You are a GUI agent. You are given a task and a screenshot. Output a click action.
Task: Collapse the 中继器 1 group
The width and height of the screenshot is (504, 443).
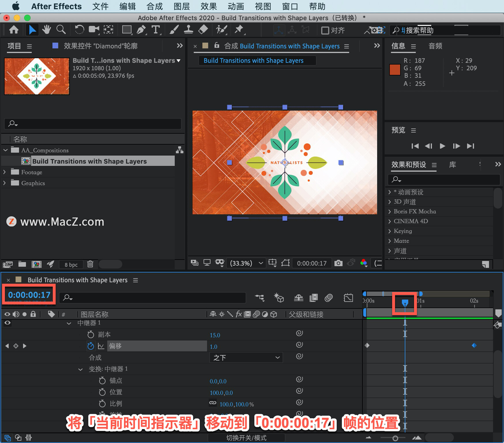point(69,323)
